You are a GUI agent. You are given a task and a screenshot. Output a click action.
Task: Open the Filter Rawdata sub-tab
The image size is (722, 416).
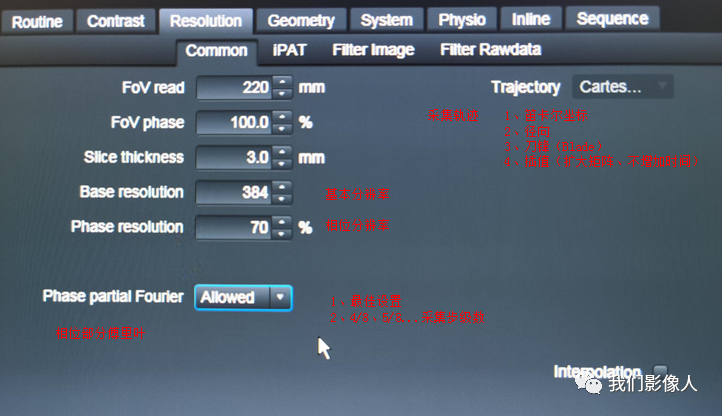pyautogui.click(x=490, y=49)
